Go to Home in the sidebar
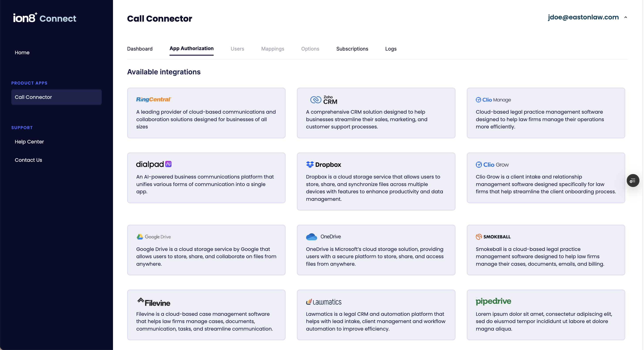 tap(22, 53)
